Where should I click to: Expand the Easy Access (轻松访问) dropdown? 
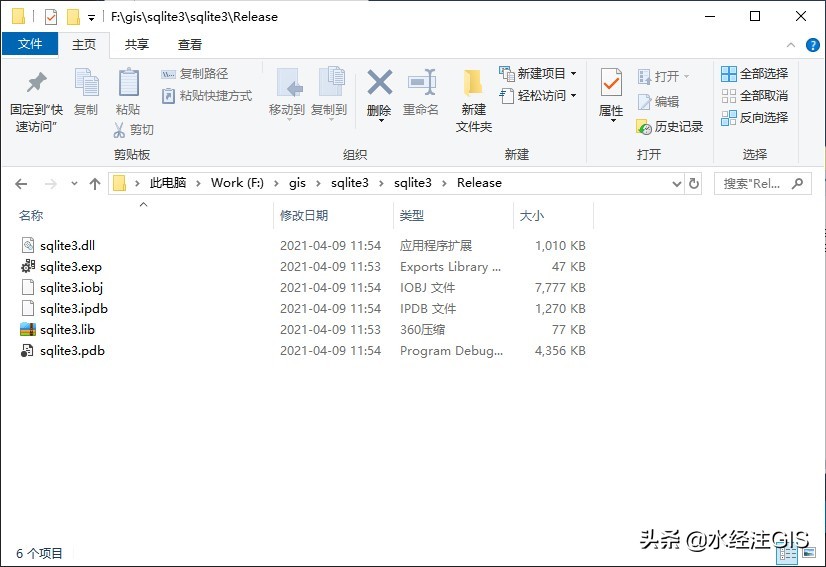(x=574, y=96)
